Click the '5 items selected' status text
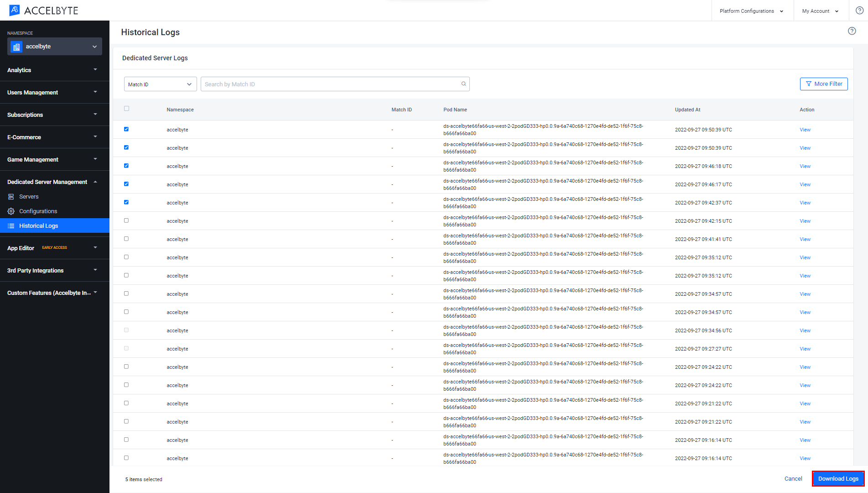This screenshot has width=868, height=493. (144, 479)
